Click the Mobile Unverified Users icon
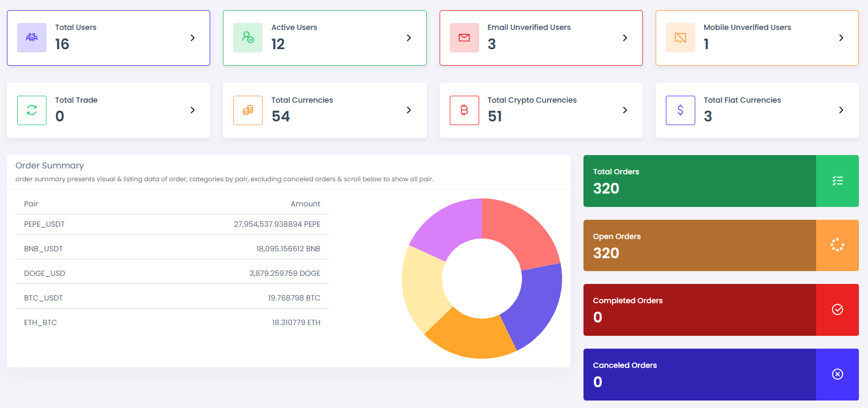Image resolution: width=868 pixels, height=408 pixels. (680, 37)
